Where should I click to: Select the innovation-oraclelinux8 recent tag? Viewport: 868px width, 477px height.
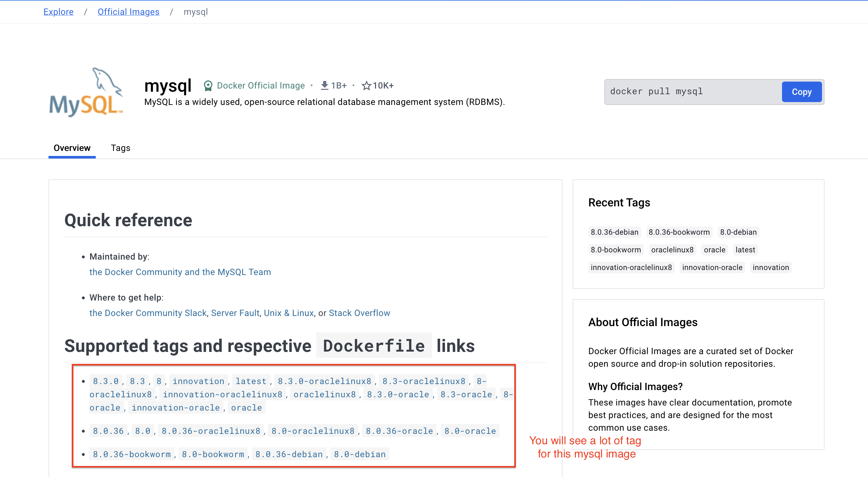[x=631, y=268]
